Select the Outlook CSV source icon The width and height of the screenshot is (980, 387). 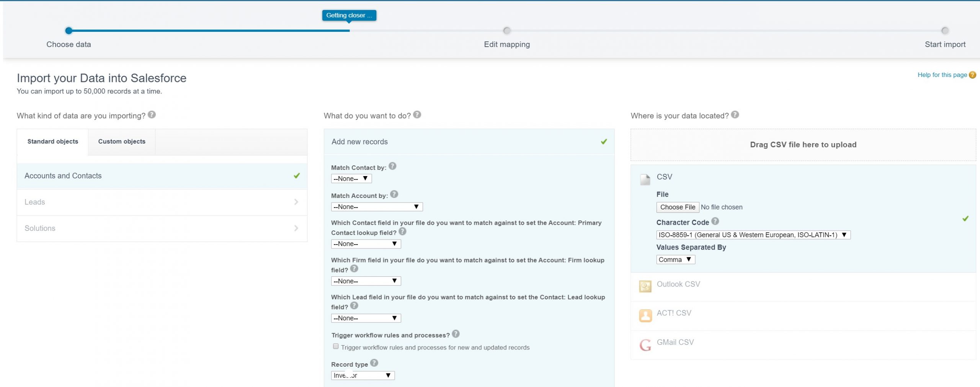645,286
